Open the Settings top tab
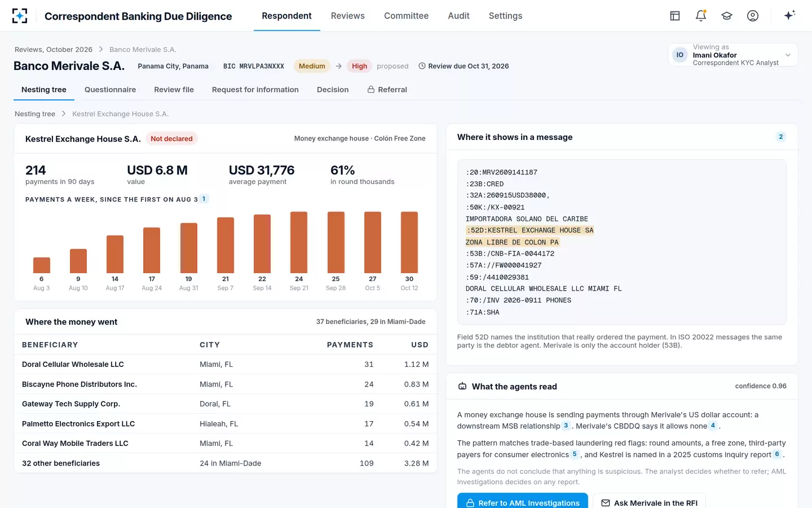 click(x=505, y=16)
